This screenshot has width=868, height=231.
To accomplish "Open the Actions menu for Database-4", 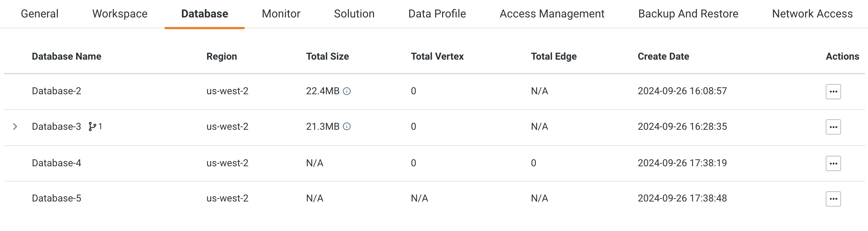I will coord(833,163).
